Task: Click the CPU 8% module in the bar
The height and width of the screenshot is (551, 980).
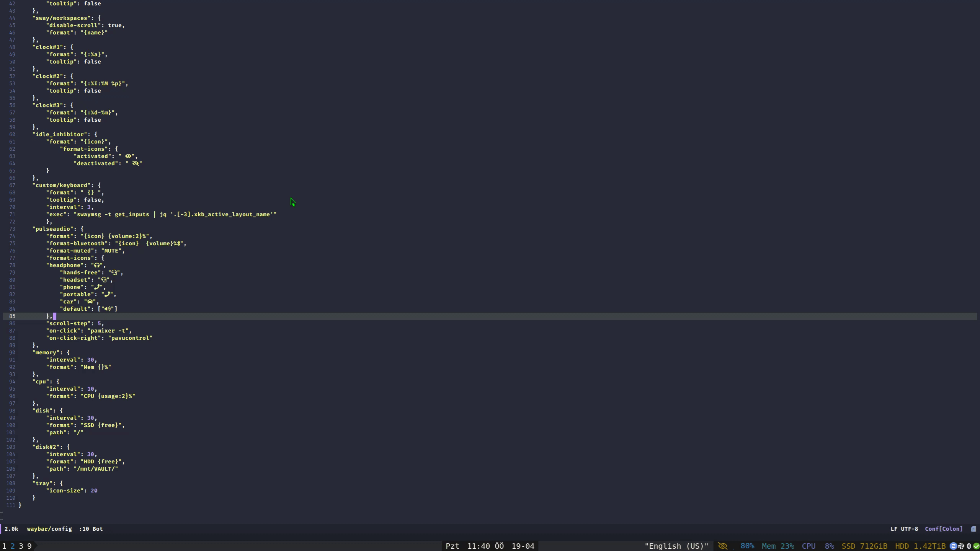Action: pyautogui.click(x=818, y=546)
